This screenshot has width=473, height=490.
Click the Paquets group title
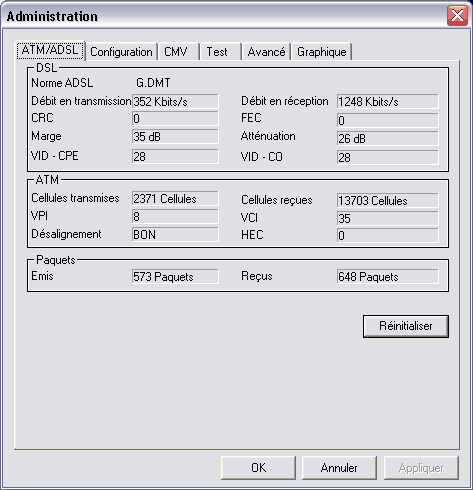click(x=56, y=260)
